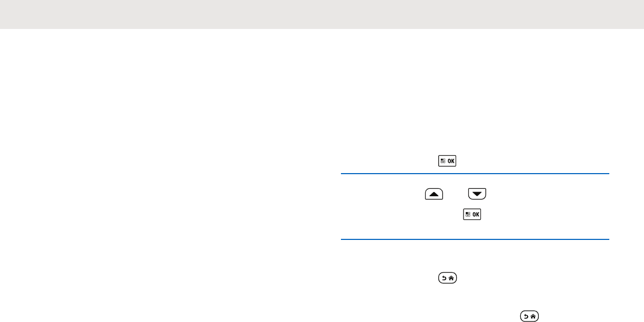Click the 'OK' text in the button between dividers
Viewport: 644px width, 322px height.
pos(476,214)
